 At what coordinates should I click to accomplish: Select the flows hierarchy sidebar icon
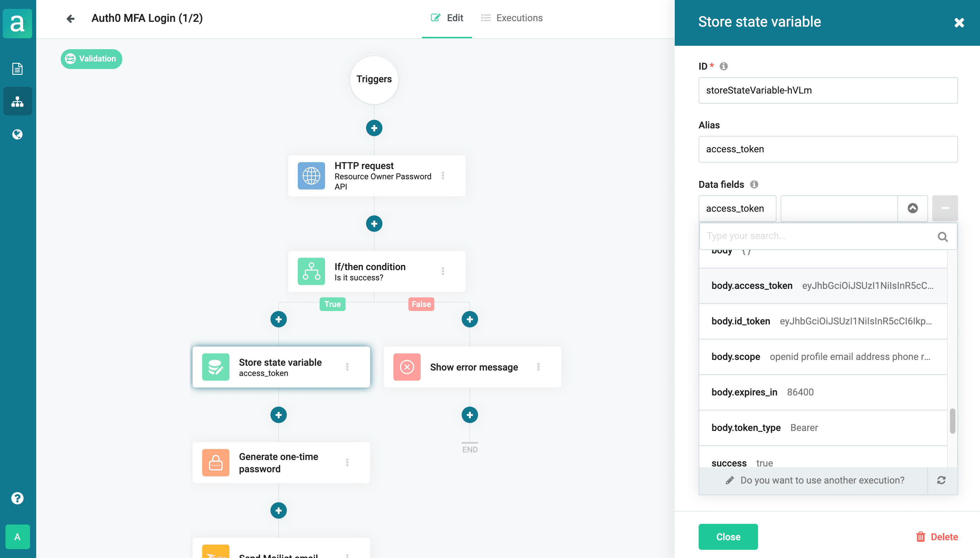click(18, 101)
